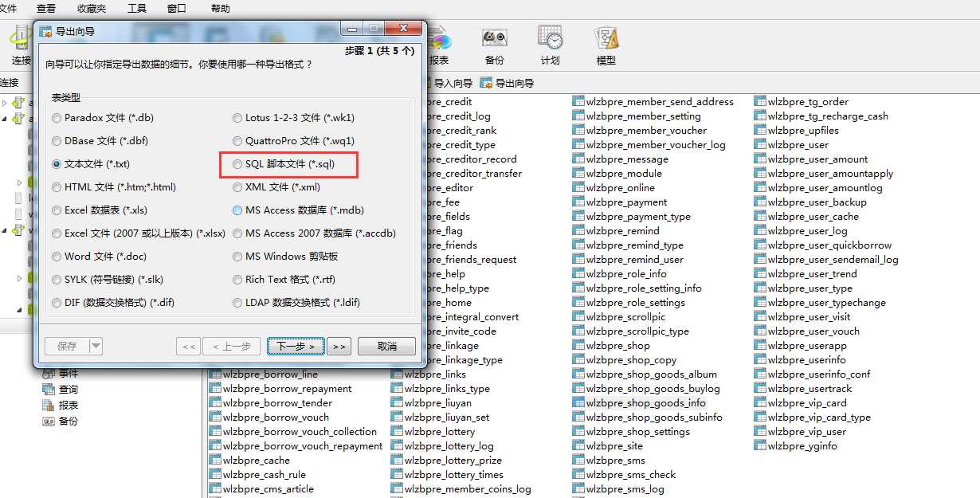The height and width of the screenshot is (498, 980).
Task: Click table icon of wlzbpre_payment
Action: tap(578, 202)
